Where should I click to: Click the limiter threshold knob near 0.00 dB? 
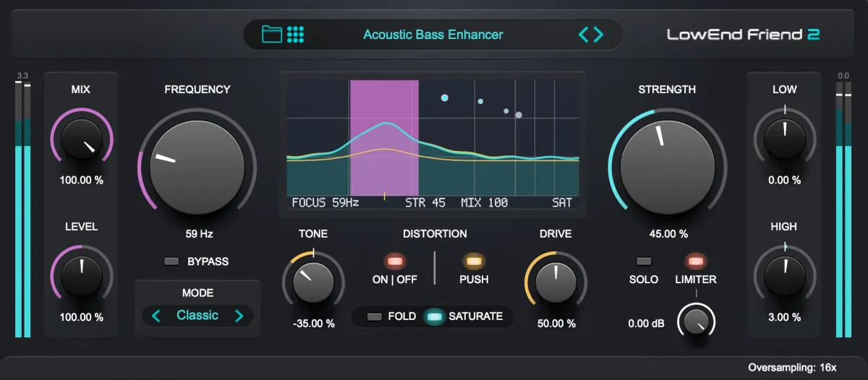click(696, 321)
